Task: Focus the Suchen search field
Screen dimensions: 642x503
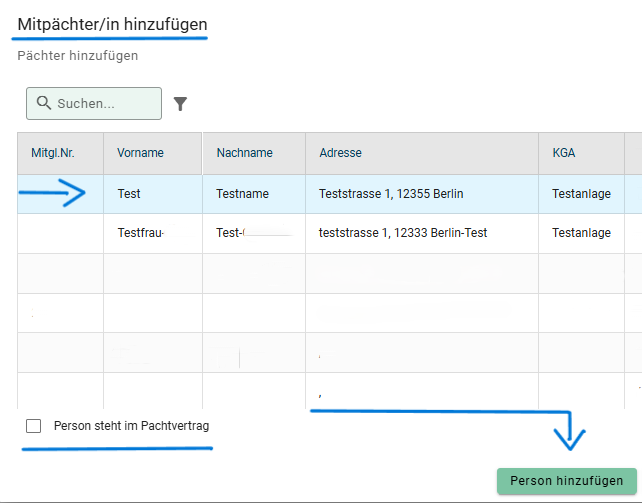Action: (100, 104)
